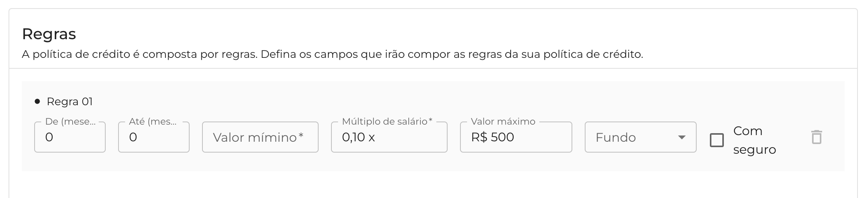The height and width of the screenshot is (198, 868).
Task: Click the De (mese... floating label
Action: pos(70,122)
